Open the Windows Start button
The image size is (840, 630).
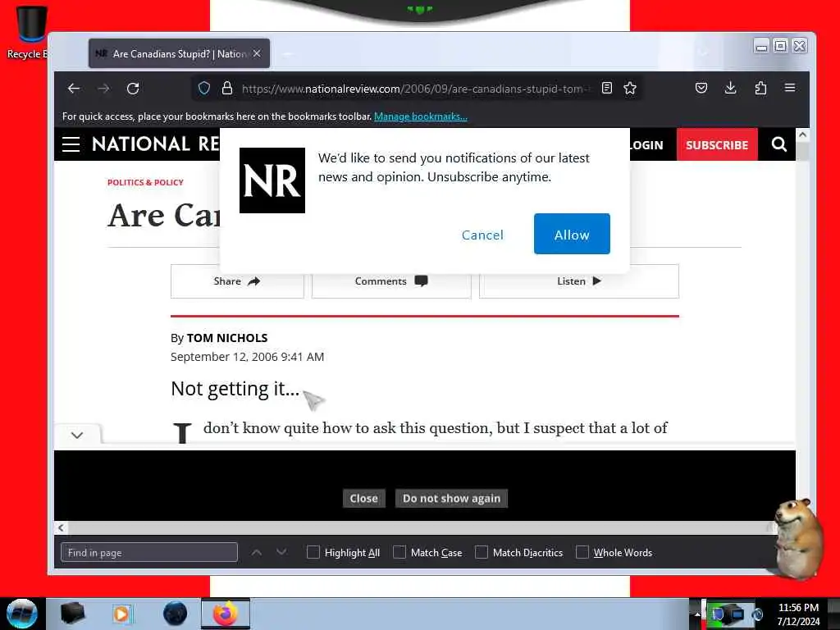click(x=22, y=614)
